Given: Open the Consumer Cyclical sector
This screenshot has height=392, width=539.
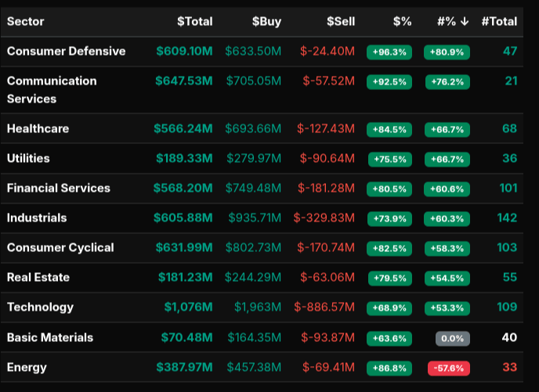Looking at the screenshot, I should 60,247.
